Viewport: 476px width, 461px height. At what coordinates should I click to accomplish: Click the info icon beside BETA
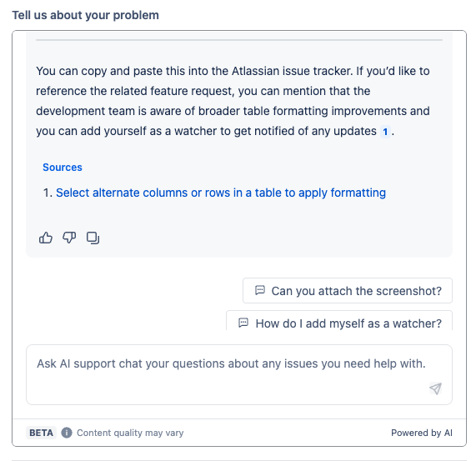coord(67,433)
